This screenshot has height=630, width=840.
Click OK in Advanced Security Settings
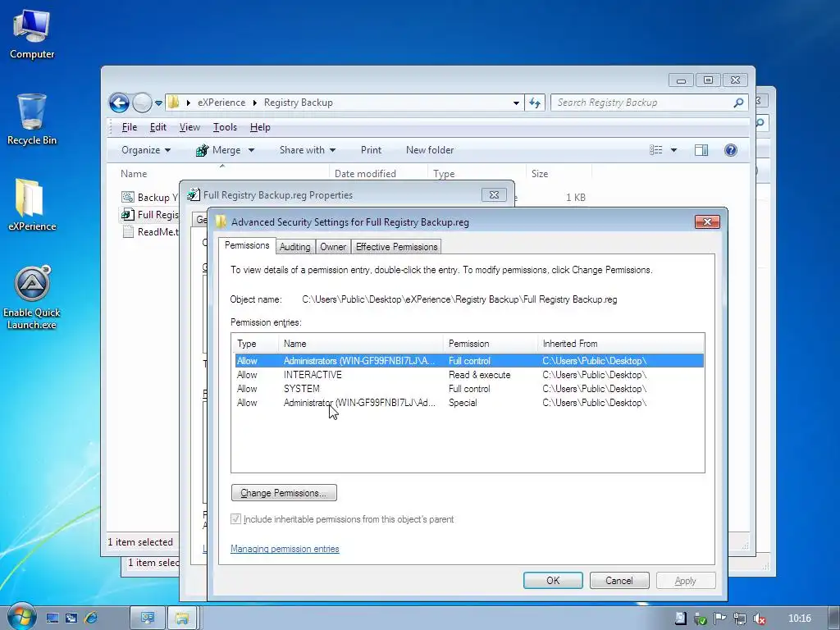pos(553,580)
